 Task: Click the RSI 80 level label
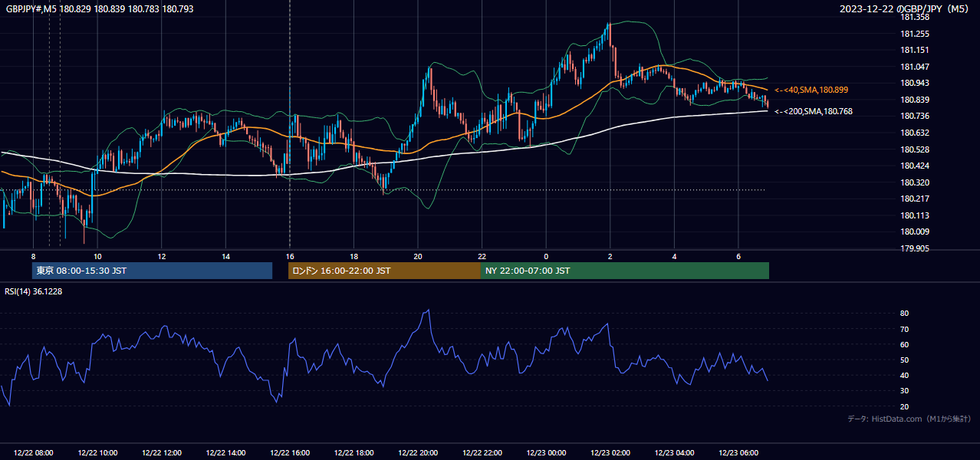click(x=904, y=314)
